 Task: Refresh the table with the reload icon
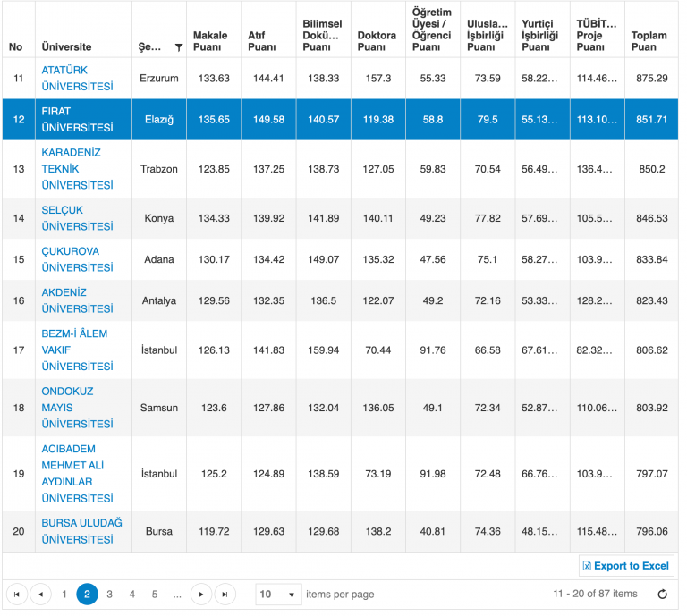pos(663,595)
